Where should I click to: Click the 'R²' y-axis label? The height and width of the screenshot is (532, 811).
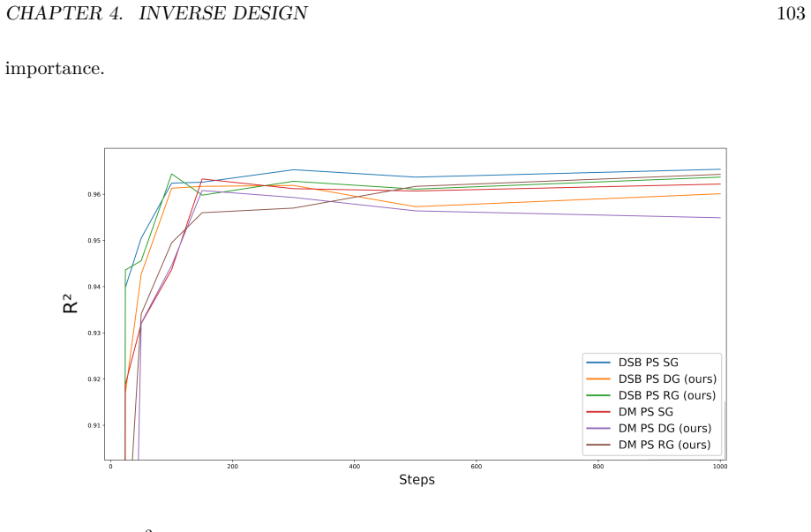point(71,304)
